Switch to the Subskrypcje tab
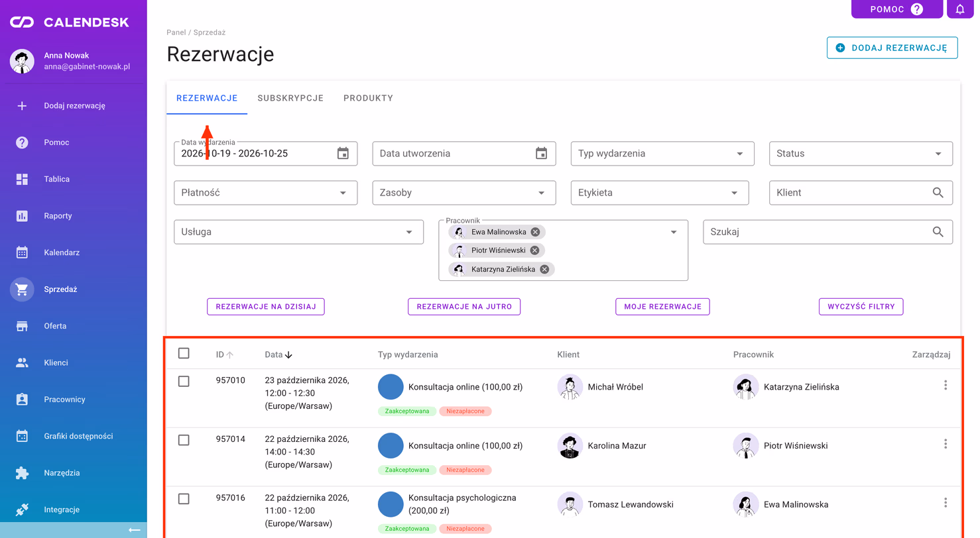980x538 pixels. click(x=290, y=98)
